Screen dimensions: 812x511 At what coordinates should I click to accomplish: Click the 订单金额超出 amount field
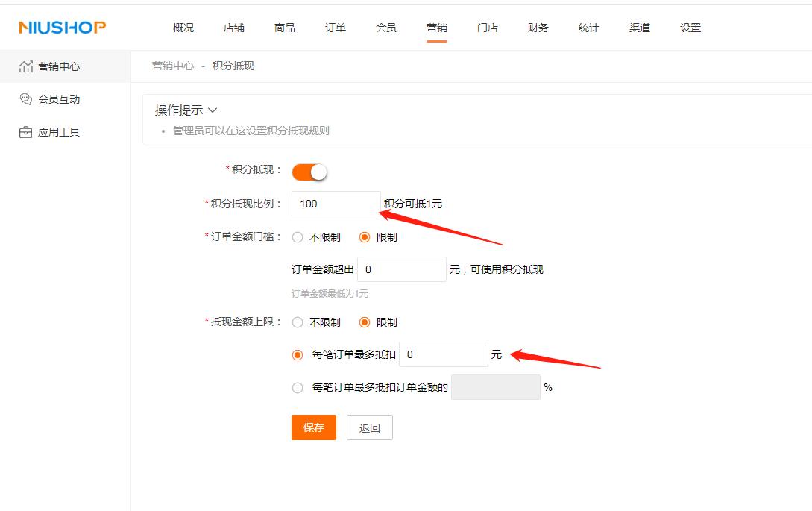[x=401, y=269]
